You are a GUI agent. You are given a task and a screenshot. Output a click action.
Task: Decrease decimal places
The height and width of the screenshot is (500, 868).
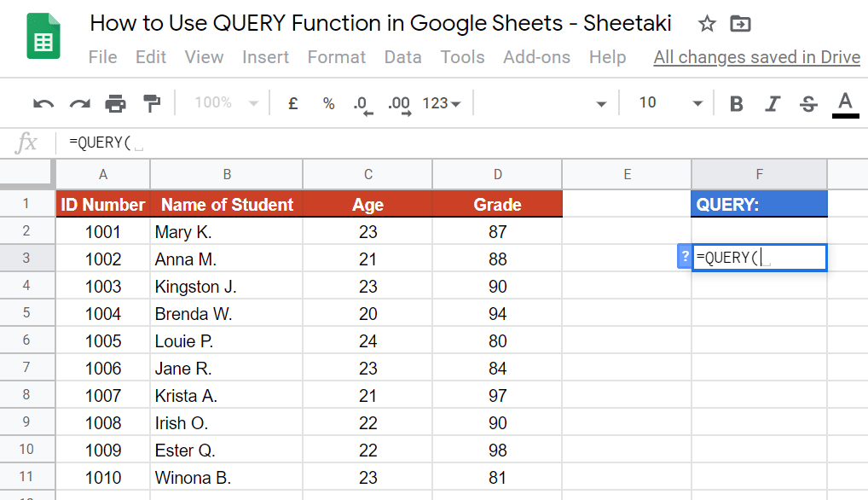[362, 104]
